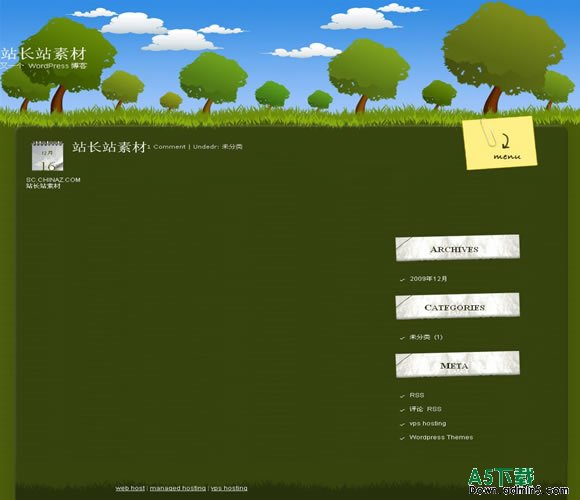The width and height of the screenshot is (580, 500).
Task: Open the 评论 RSS feed link
Action: [425, 409]
